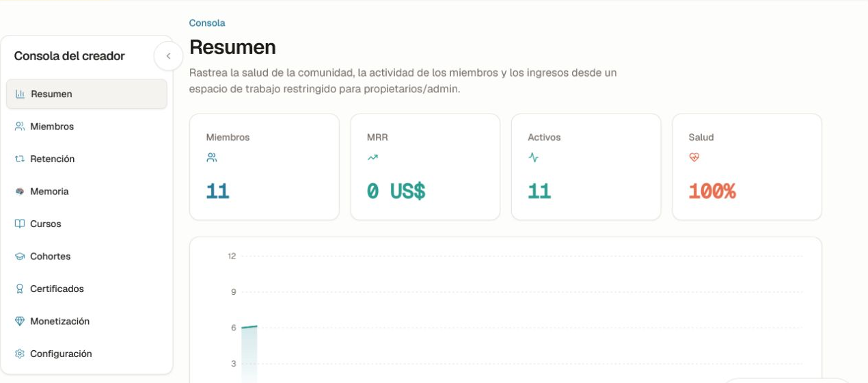This screenshot has height=383, width=868.
Task: Click the MRR value 0 US$
Action: pyautogui.click(x=396, y=191)
